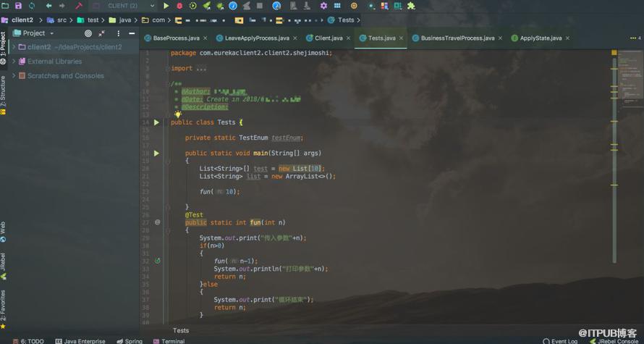644x344 pixels.
Task: Toggle the Z: Structure tool window
Action: (4, 95)
